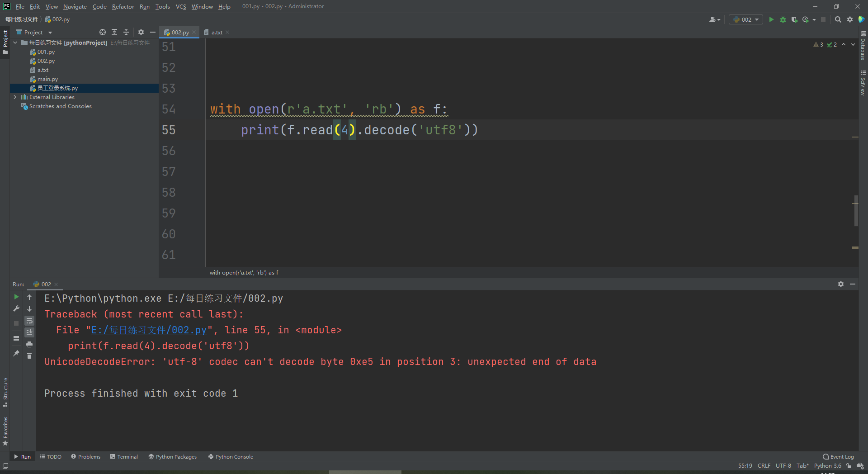Screen dimensions: 868x474
Task: Toggle the Structure tool window side tab
Action: pos(5,392)
